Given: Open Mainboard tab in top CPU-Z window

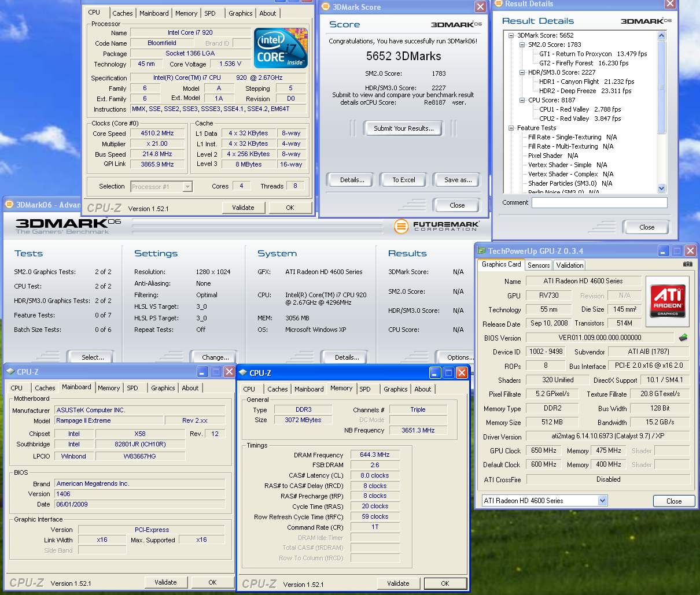Looking at the screenshot, I should (x=154, y=13).
